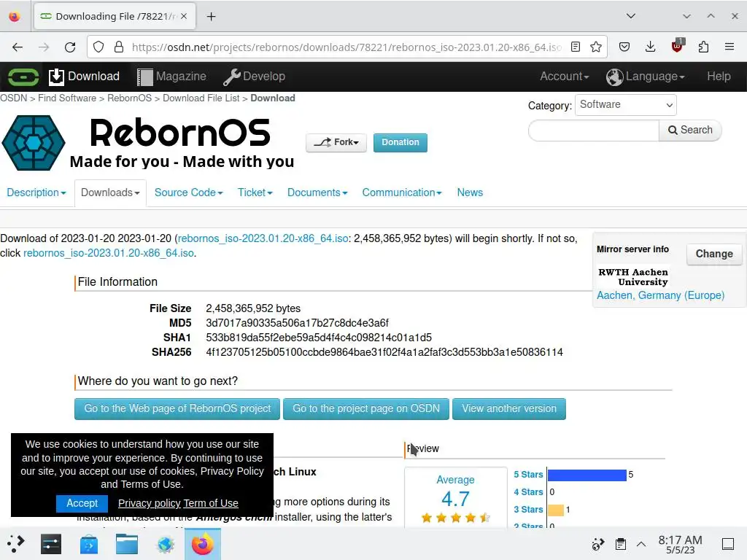The image size is (747, 560).
Task: Open the Category Software combo box
Action: (625, 105)
